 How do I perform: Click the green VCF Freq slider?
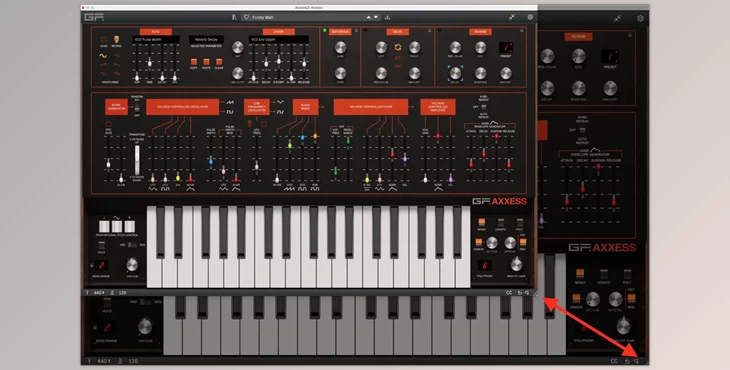(336, 172)
